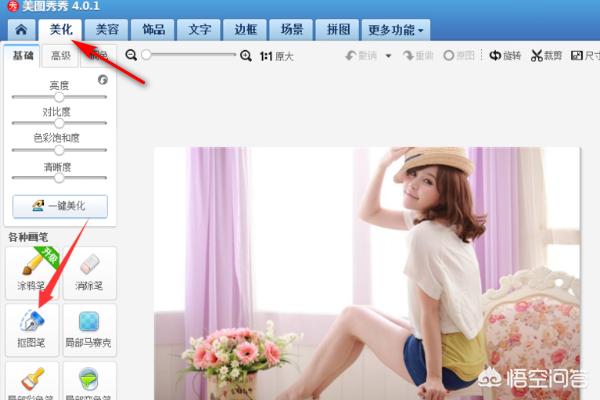Select the green paint bucket tool
600x400 pixels.
coord(89,381)
